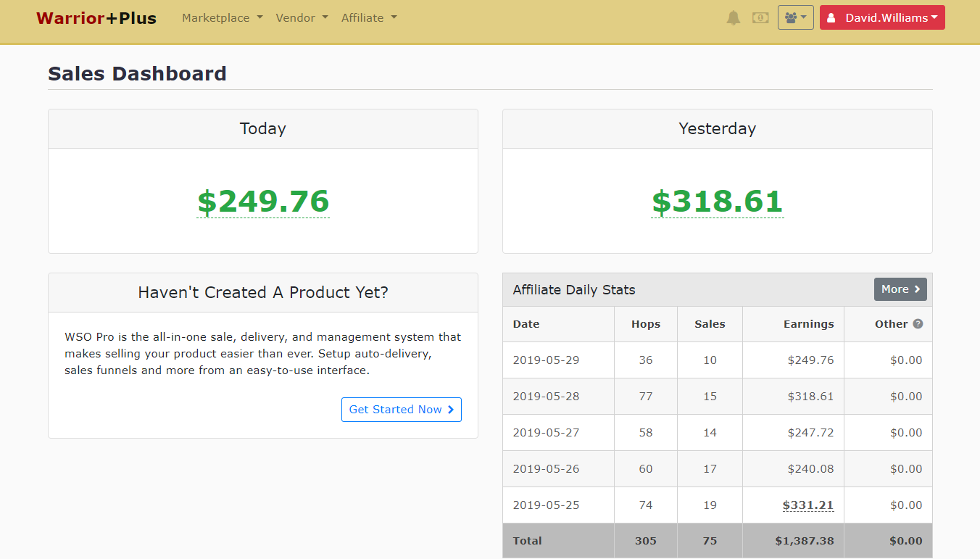Click the Get Started Now button
This screenshot has height=559, width=980.
tap(401, 410)
